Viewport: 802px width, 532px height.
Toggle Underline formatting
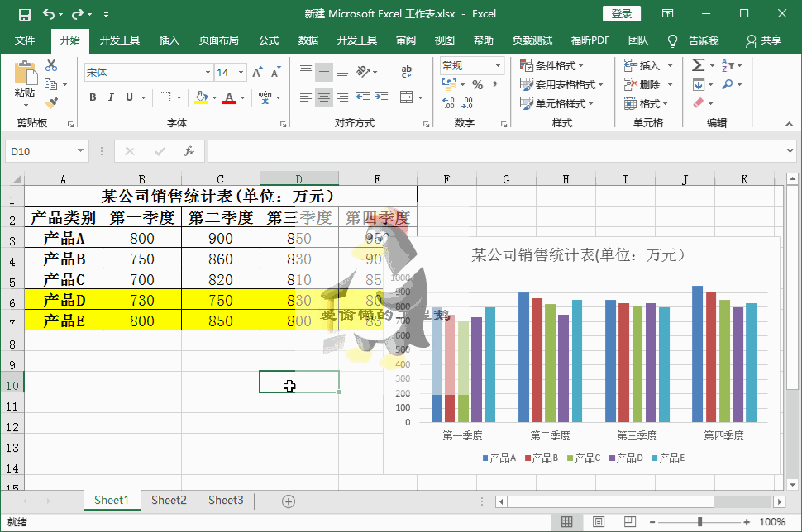click(x=130, y=97)
